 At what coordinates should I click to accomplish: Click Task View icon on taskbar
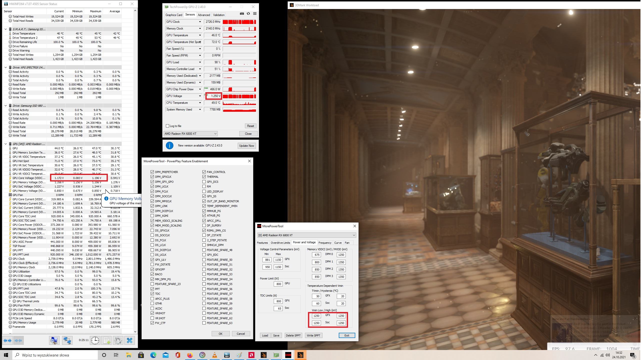tap(116, 355)
